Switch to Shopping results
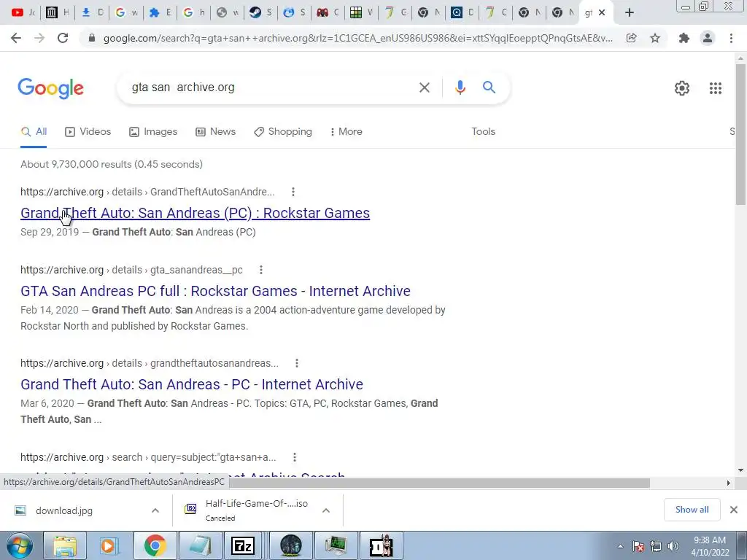 coord(283,132)
